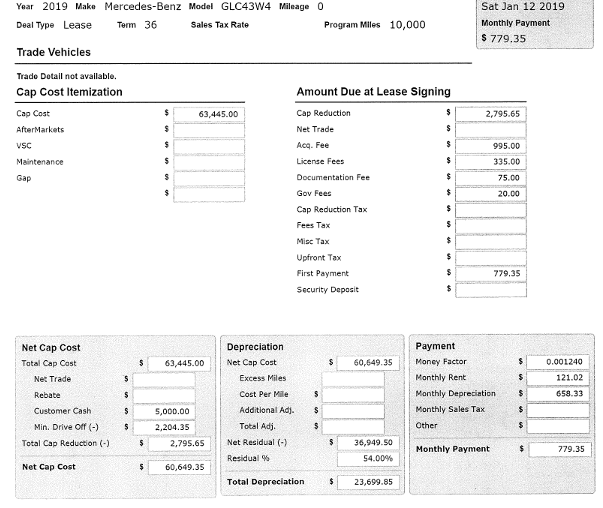Click the Sales Tax Rate label
Viewport: 603px width, 508px height.
click(x=220, y=25)
